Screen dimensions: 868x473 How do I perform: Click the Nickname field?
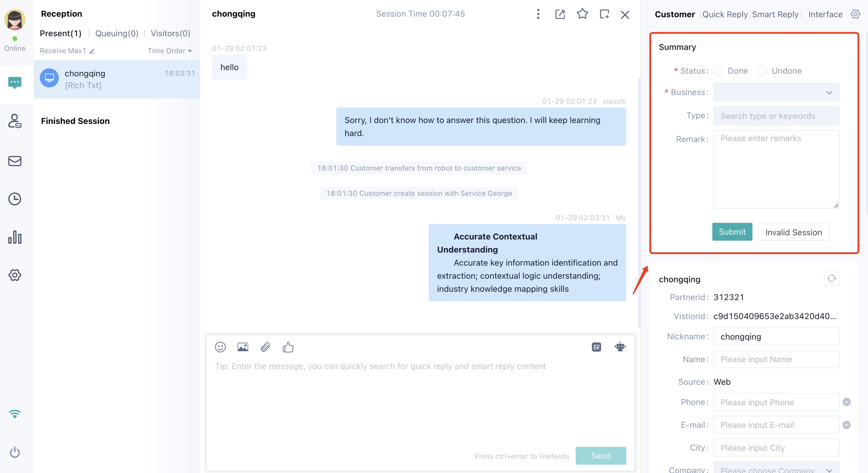[x=776, y=336]
